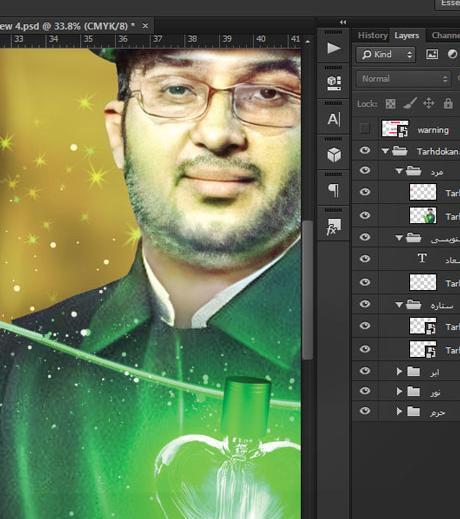Collapse the Tarhdokan group

pyautogui.click(x=385, y=151)
